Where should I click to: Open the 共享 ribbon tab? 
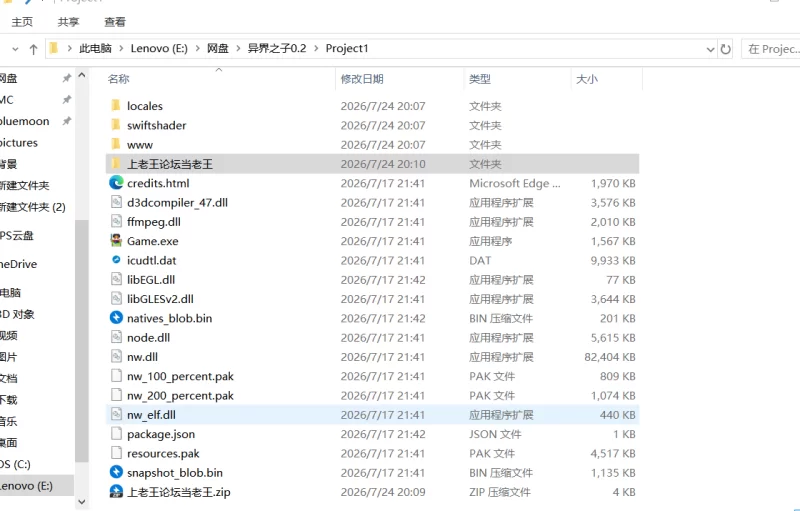[68, 22]
